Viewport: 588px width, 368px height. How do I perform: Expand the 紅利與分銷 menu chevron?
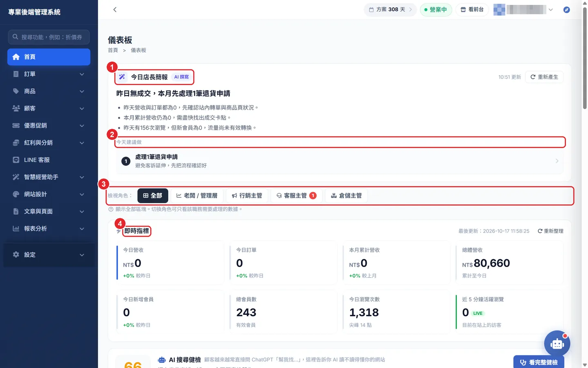tap(82, 143)
